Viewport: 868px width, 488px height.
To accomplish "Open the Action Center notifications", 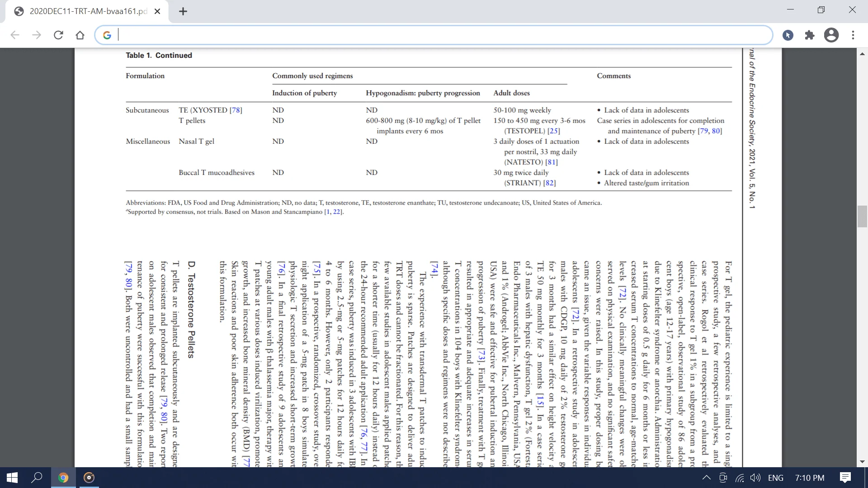I will point(845,478).
